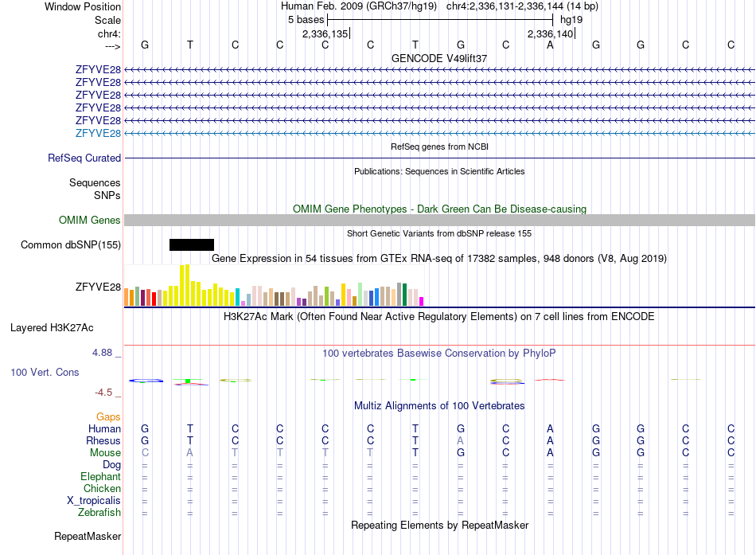Image resolution: width=756 pixels, height=555 pixels.
Task: Click the Mouse alignment row label
Action: coord(105,453)
